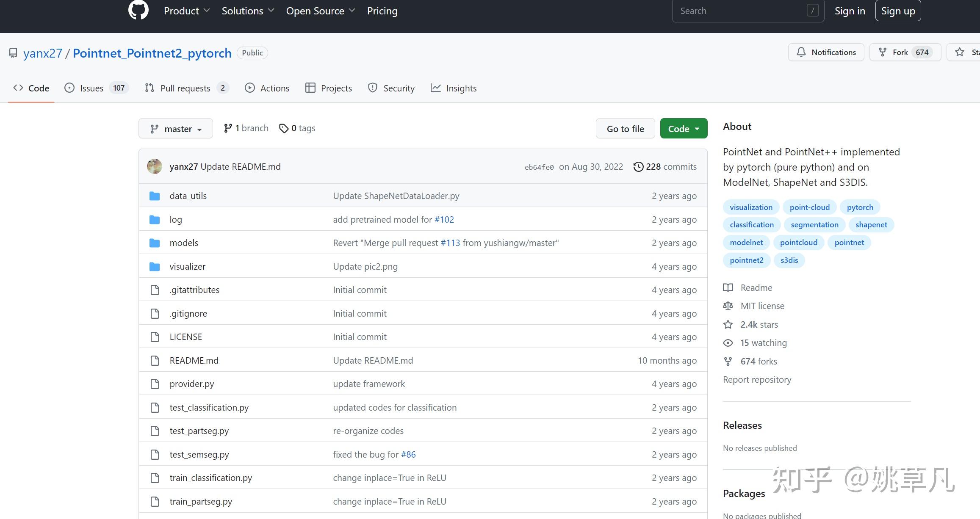This screenshot has width=980, height=519.
Task: Click the log folder icon
Action: (x=155, y=220)
